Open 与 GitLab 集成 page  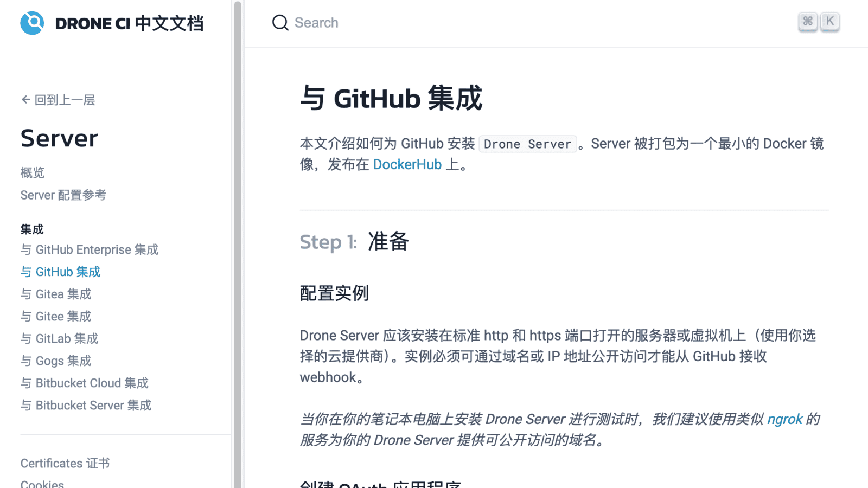pos(60,338)
